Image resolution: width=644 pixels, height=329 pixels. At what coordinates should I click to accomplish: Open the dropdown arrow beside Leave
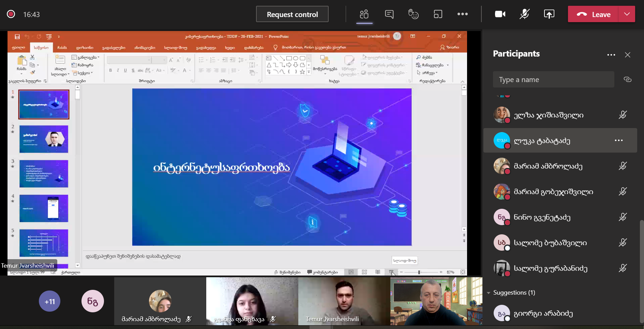pos(627,14)
